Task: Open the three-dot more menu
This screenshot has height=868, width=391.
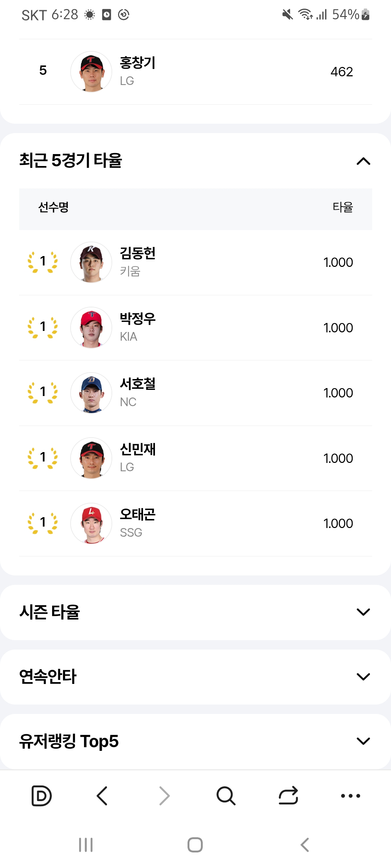Action: coord(350,796)
